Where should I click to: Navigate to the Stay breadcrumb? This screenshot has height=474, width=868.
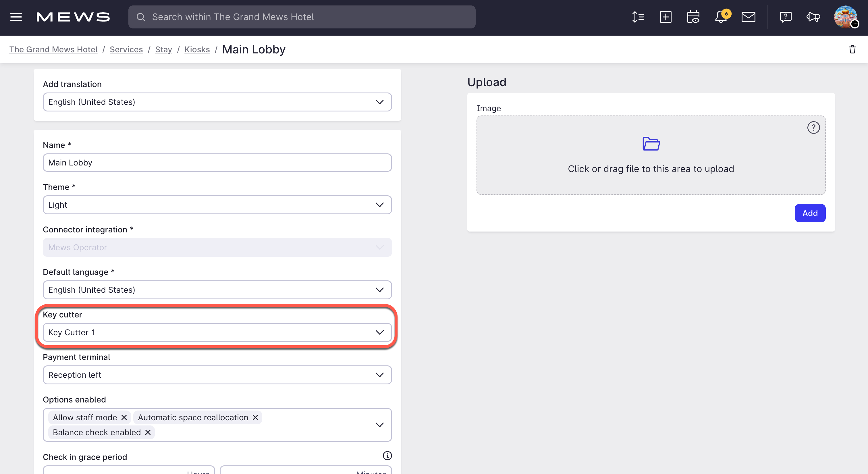pos(163,49)
